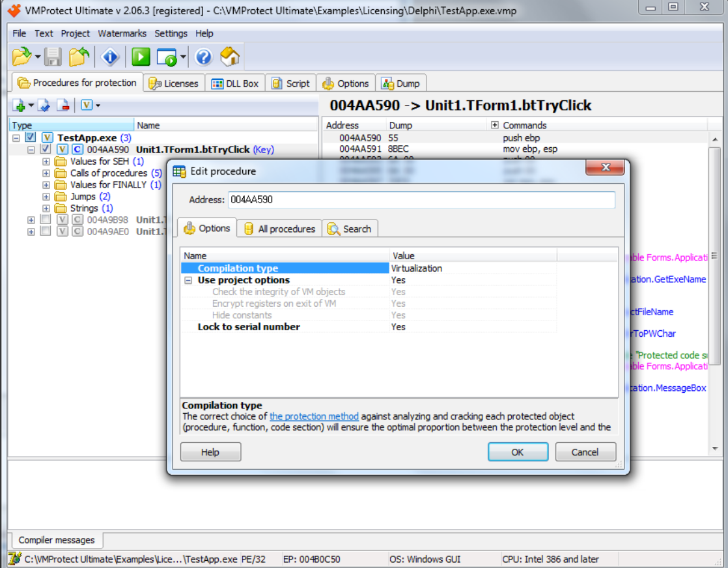728x568 pixels.
Task: Click the Edit procedure icon with blue check
Action: coord(44,106)
